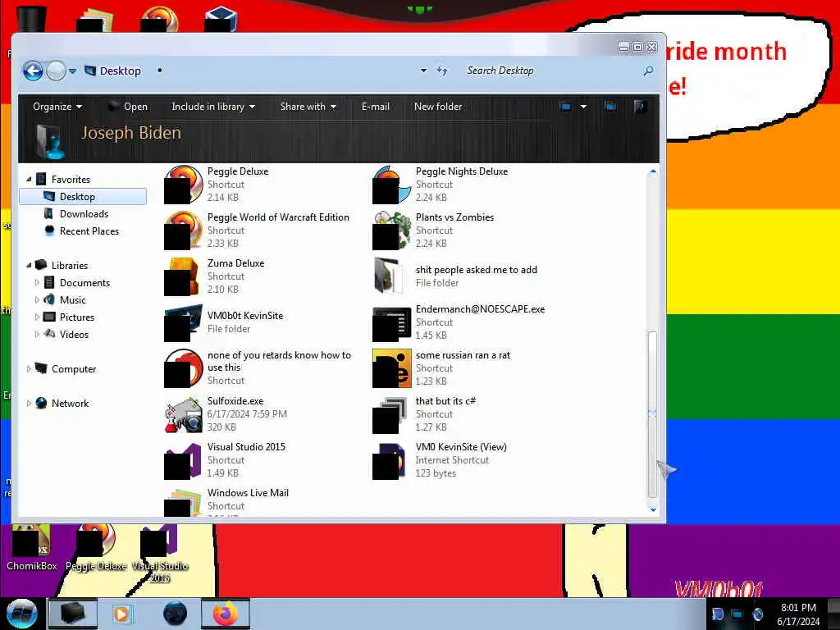Expand the Documents library node

tap(37, 282)
